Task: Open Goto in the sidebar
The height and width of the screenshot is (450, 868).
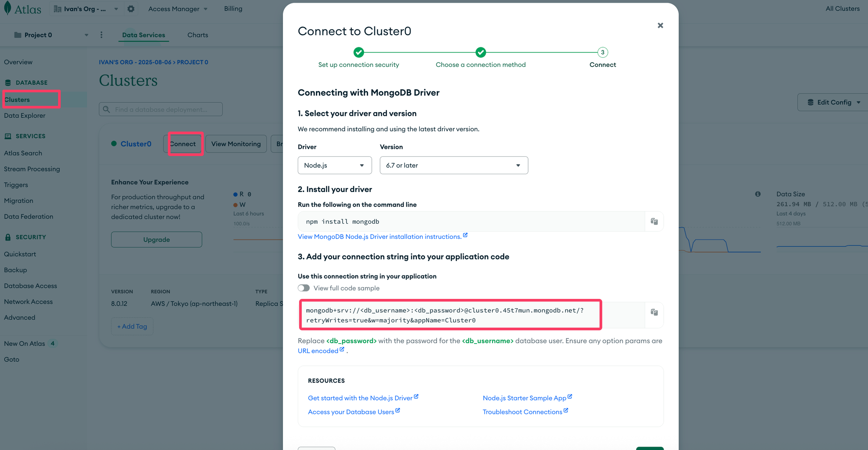Action: (x=12, y=359)
